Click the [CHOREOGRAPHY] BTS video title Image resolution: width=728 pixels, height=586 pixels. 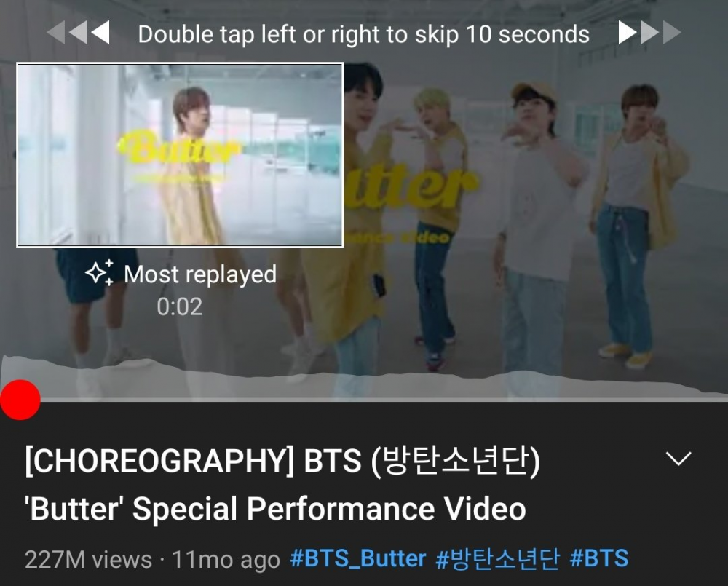click(x=282, y=484)
